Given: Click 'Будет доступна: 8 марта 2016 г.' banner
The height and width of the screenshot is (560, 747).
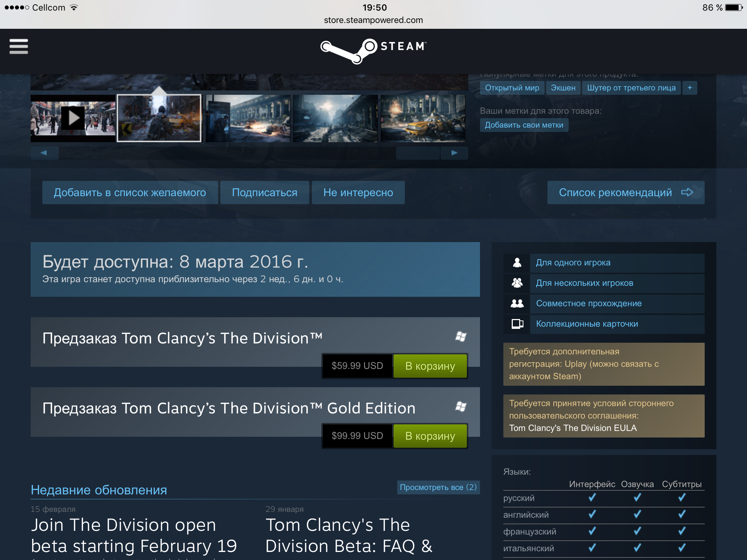Looking at the screenshot, I should click(x=255, y=269).
